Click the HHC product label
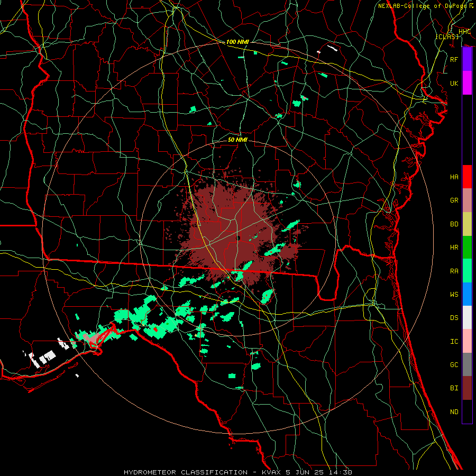Screen dimensions: 476x476 464,32
